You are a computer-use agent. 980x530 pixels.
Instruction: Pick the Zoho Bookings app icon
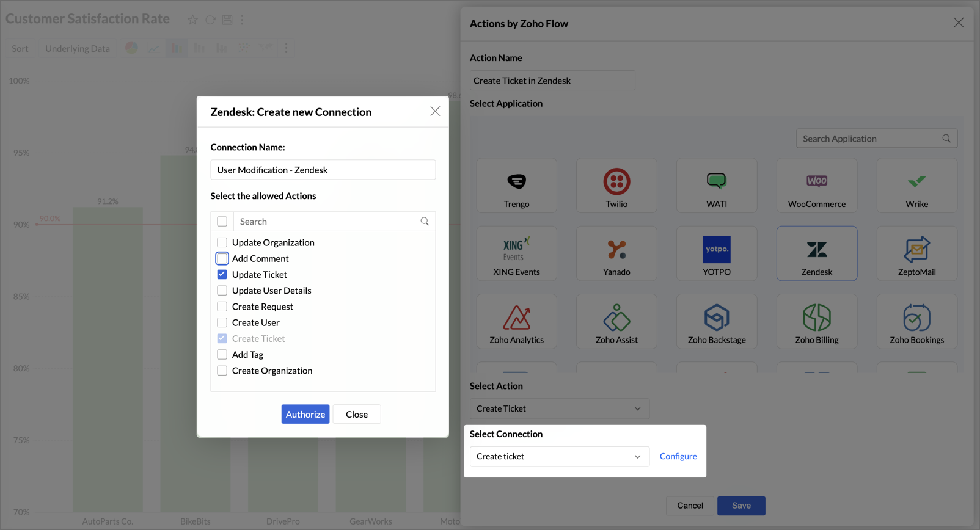pos(916,322)
